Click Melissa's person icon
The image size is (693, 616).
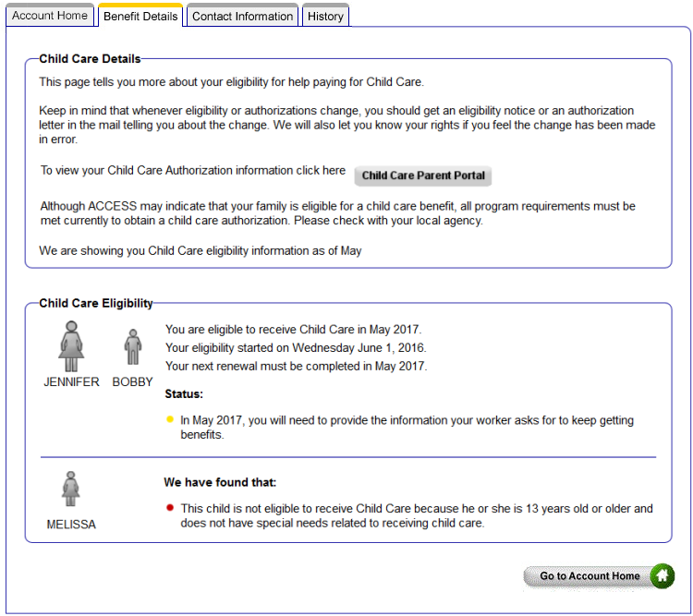[71, 489]
